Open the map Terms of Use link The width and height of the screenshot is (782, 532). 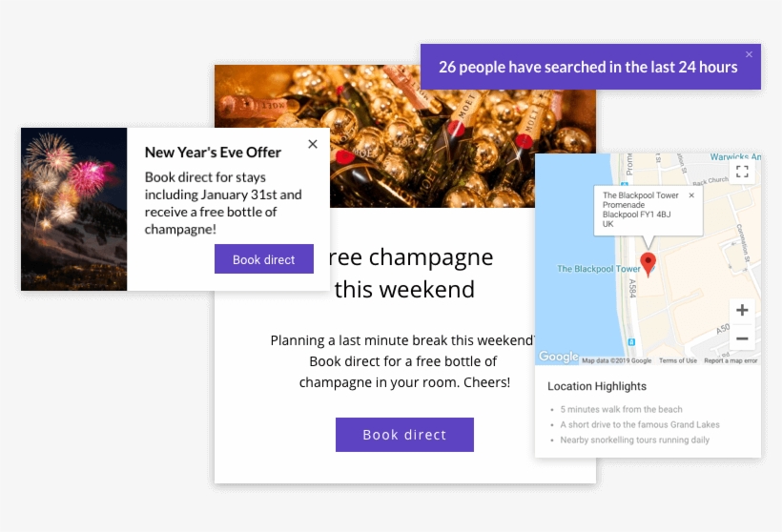pos(677,361)
